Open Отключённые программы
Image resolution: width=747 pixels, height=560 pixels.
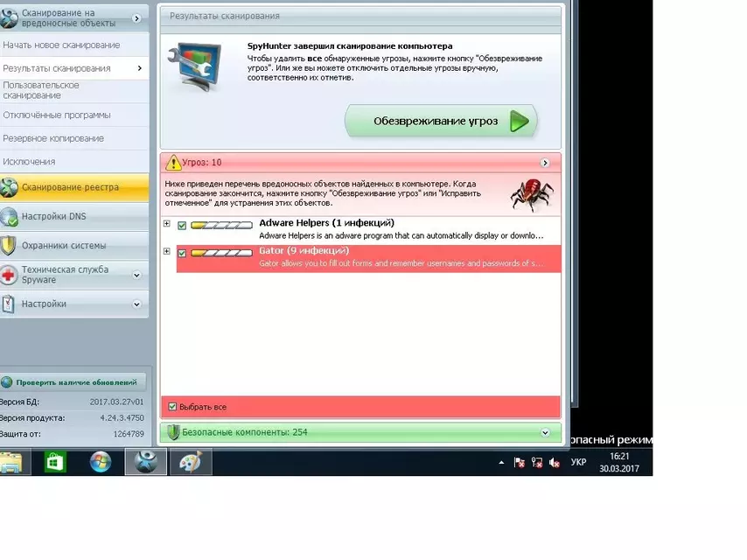coord(74,115)
